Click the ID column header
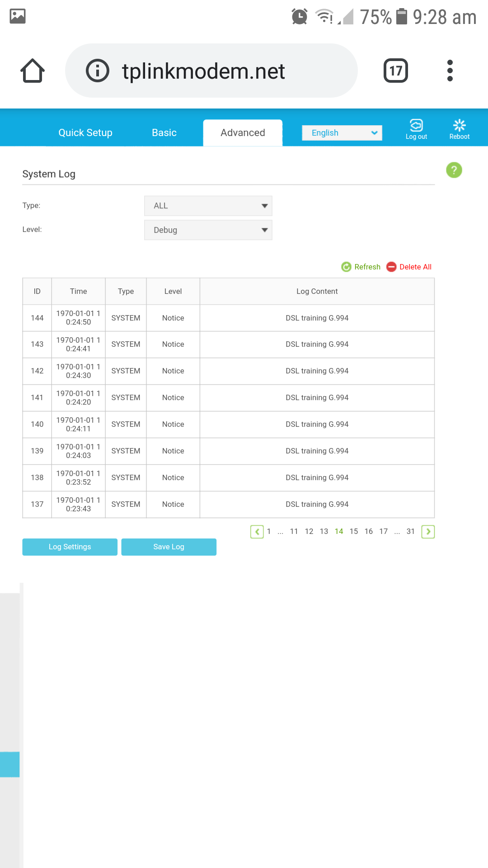Screen dimensions: 488x868 [37, 292]
